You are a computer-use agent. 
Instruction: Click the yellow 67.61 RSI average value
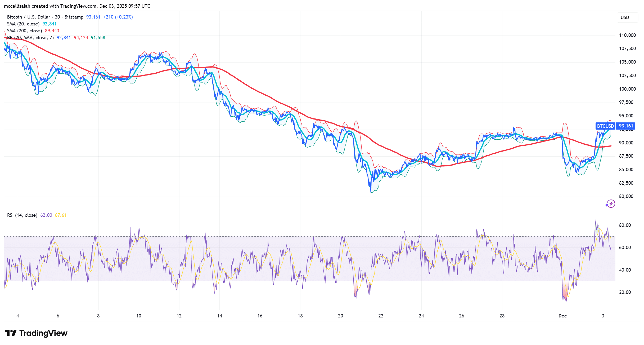(x=61, y=215)
